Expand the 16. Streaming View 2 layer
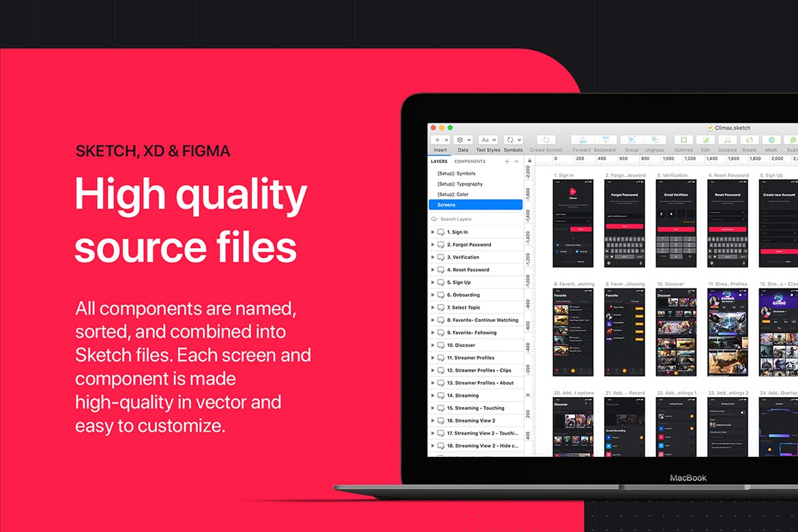 tap(432, 421)
